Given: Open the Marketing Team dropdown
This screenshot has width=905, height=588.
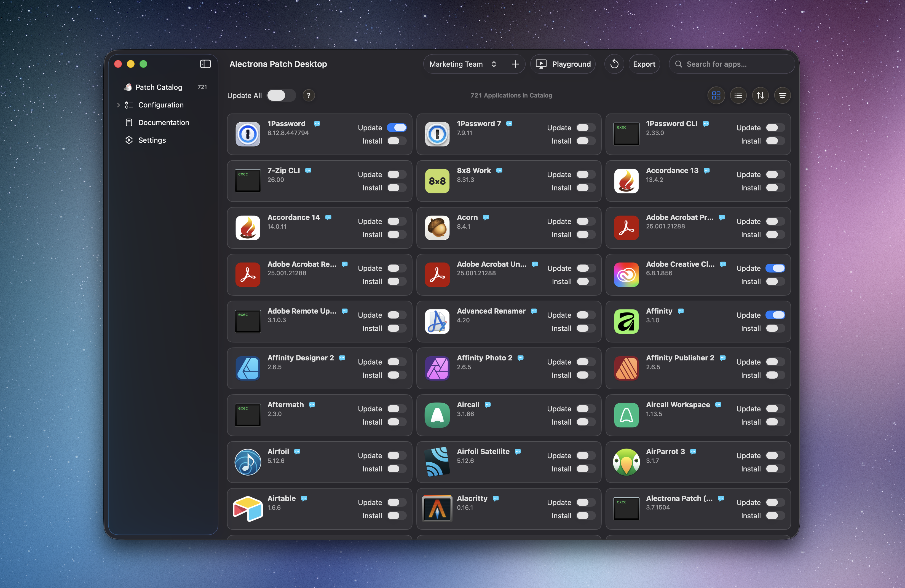Looking at the screenshot, I should coord(463,64).
